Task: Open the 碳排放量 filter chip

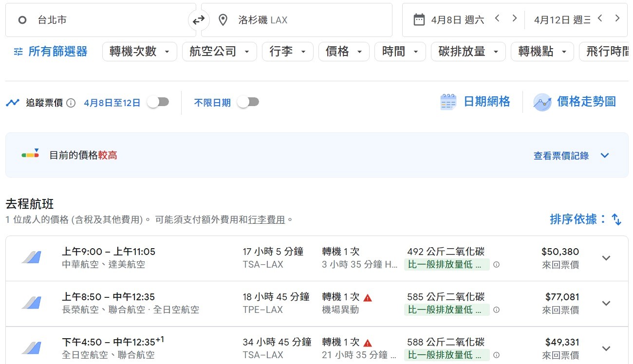Action: [x=468, y=52]
